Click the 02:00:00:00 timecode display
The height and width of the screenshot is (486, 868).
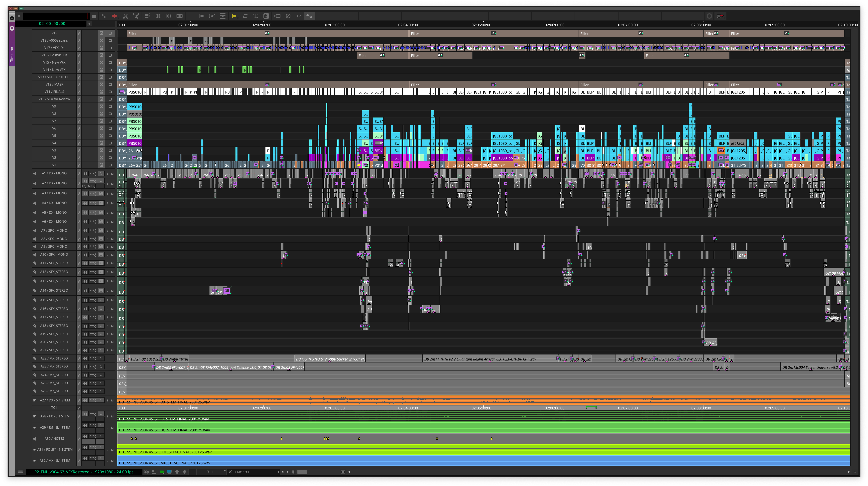pyautogui.click(x=52, y=24)
